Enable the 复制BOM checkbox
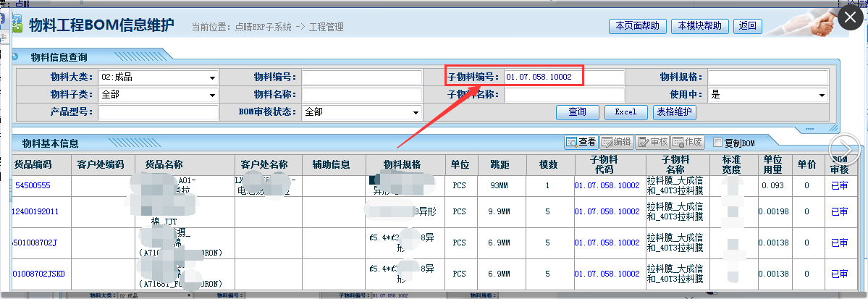 [718, 142]
